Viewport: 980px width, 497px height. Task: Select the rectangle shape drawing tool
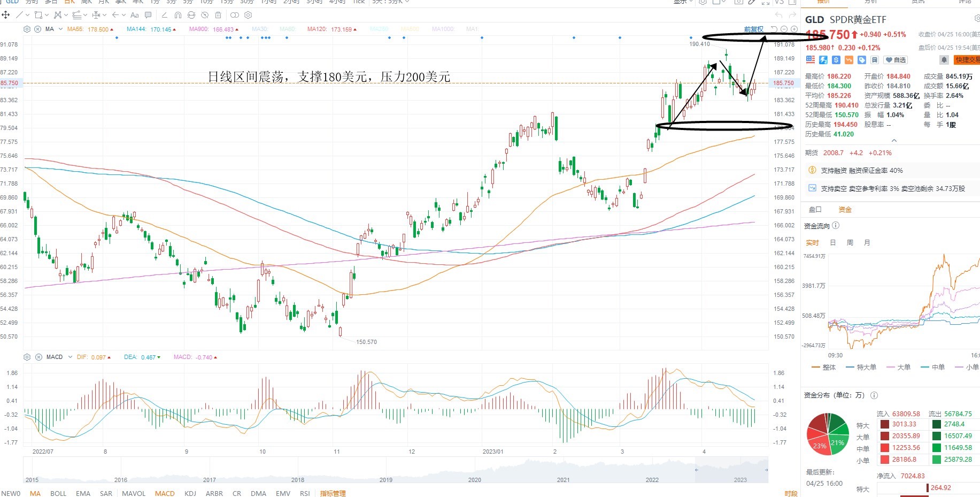coord(38,15)
